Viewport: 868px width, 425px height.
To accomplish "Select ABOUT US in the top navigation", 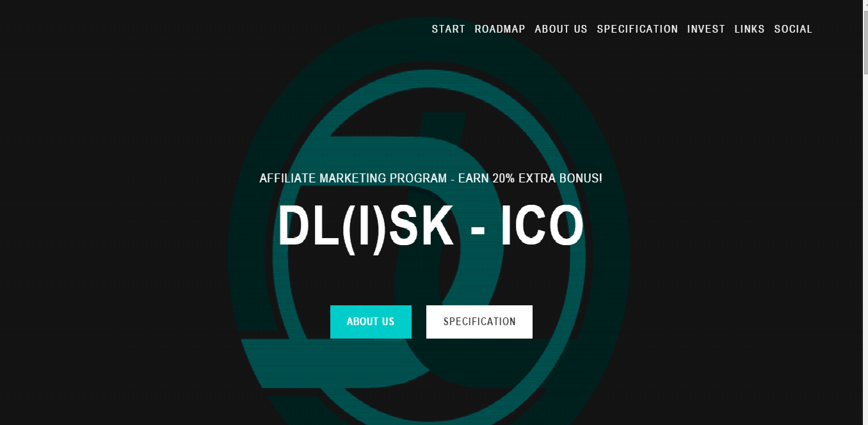I will (561, 29).
